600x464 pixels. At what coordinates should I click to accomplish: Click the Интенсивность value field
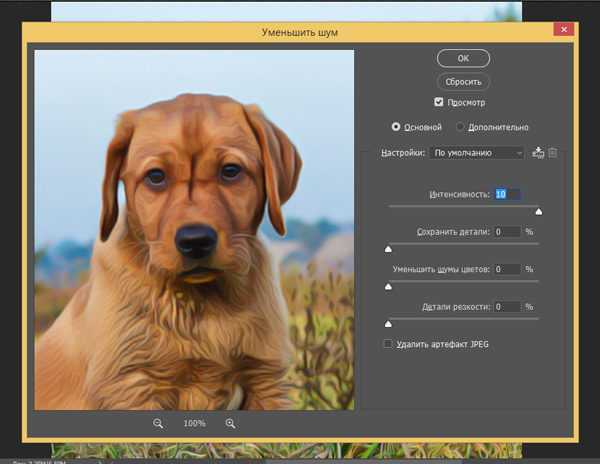(507, 194)
